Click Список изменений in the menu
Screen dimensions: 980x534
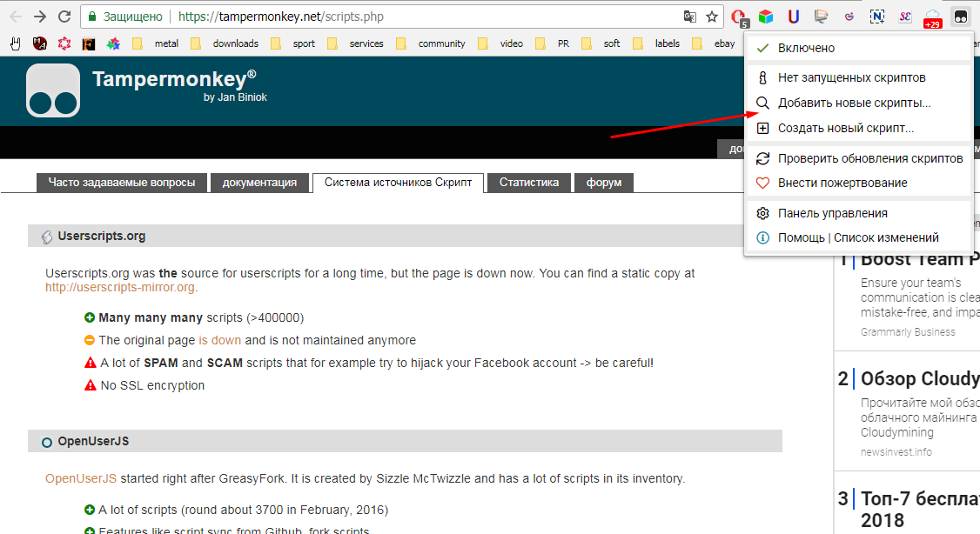click(x=886, y=238)
